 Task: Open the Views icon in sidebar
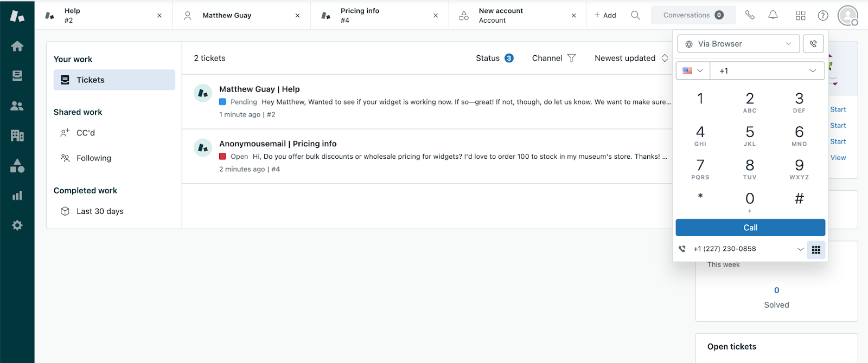pos(17,76)
